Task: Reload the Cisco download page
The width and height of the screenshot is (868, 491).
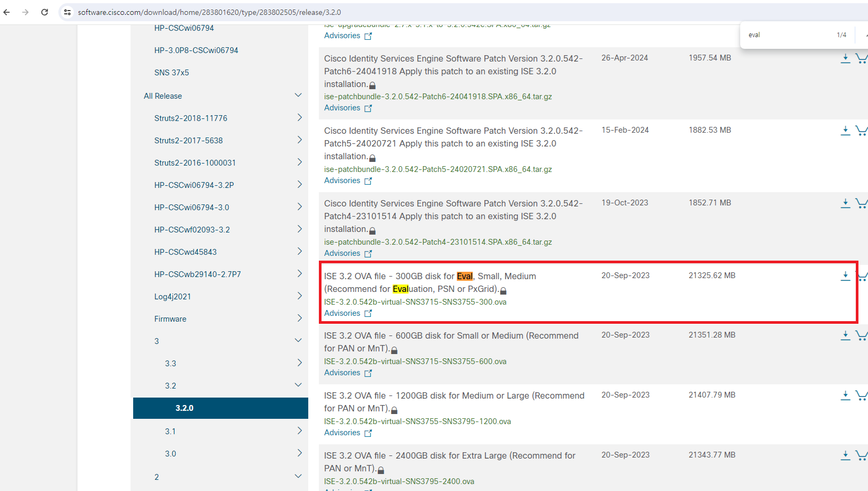Action: click(45, 12)
